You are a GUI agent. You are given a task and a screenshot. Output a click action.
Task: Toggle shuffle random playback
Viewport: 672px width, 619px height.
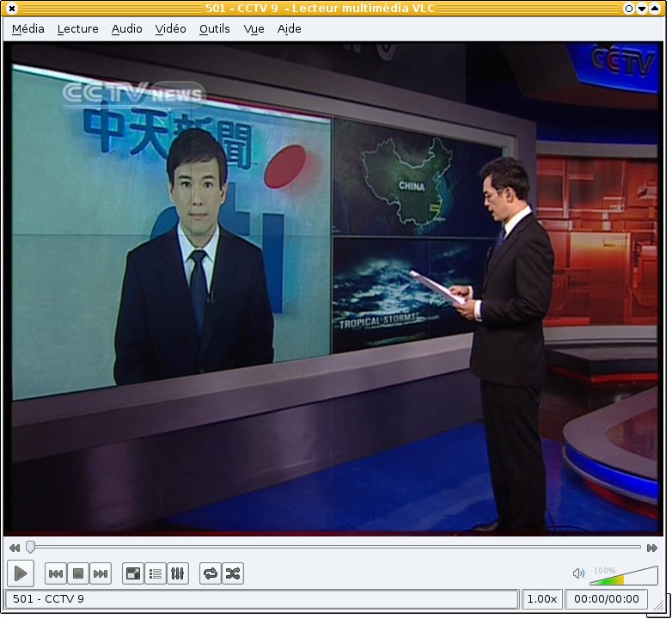pos(233,573)
